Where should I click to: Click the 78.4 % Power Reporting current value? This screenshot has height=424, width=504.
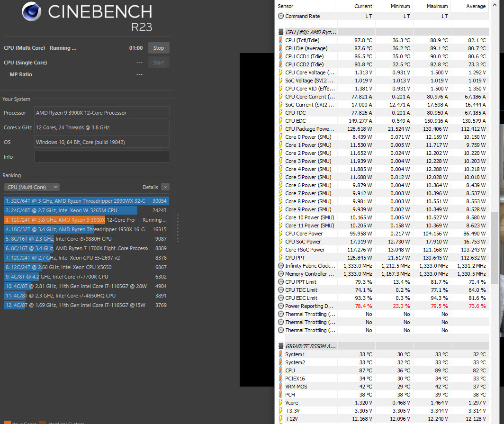363,306
